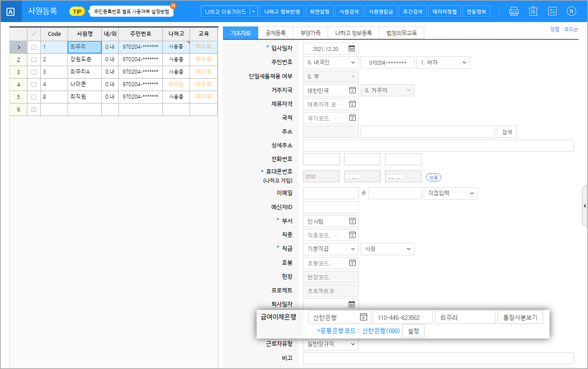Open the 기본직급 dropdown
588x369 pixels.
click(331, 249)
